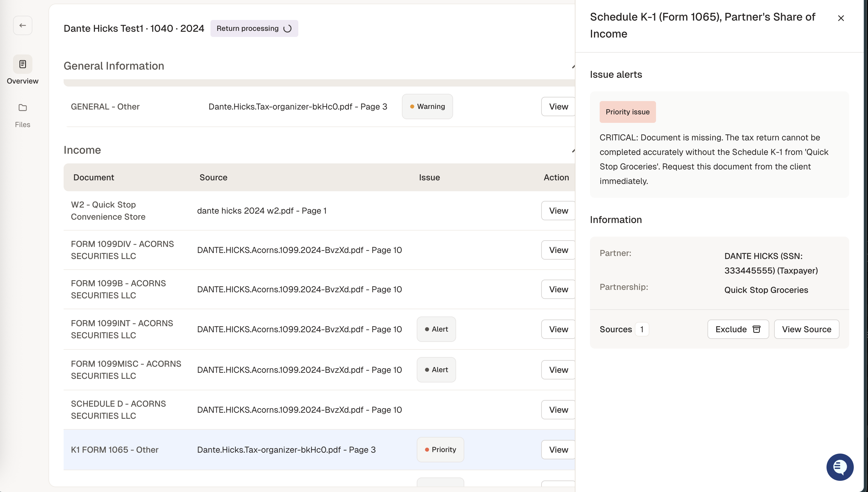Click the Warning badge on GENERAL - Other row
The width and height of the screenshot is (868, 492).
[427, 107]
